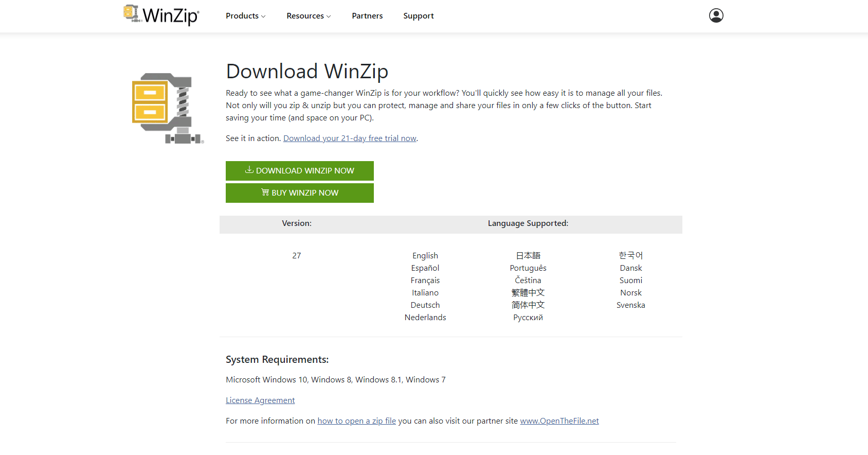Click the System Requirements heading
Screen dimensions: 868x455
[x=277, y=360]
